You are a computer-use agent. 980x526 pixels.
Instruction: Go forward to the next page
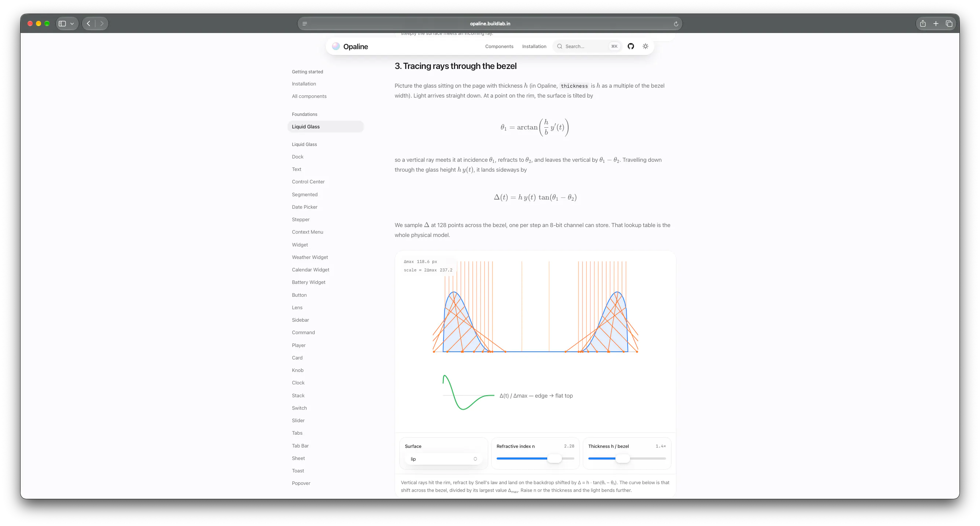pyautogui.click(x=102, y=23)
